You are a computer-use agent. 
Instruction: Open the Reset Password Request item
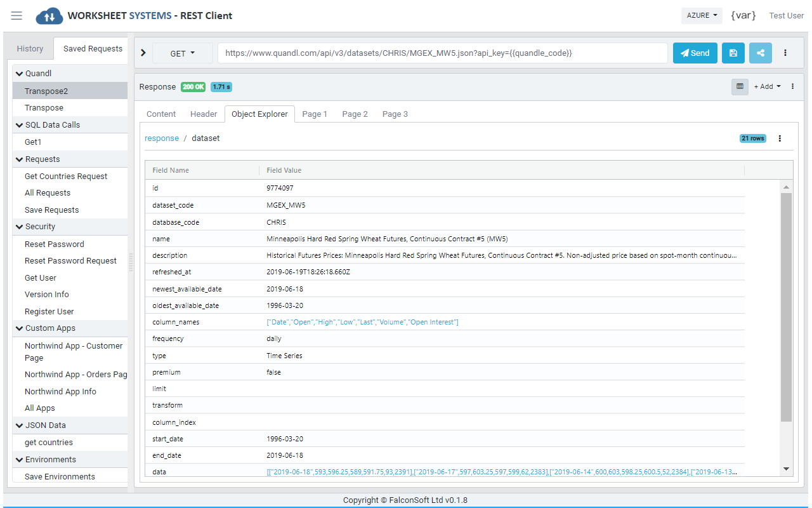pos(70,260)
